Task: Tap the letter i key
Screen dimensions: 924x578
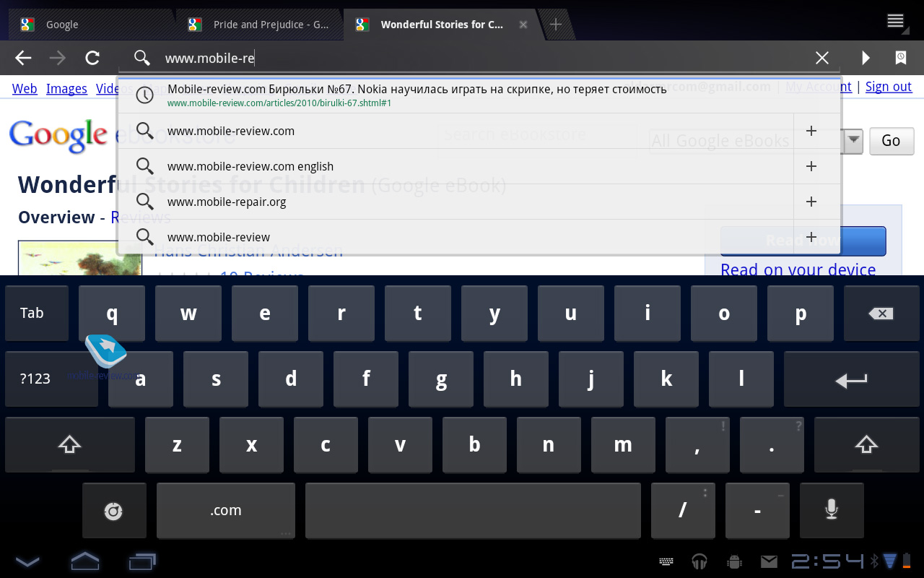Action: (648, 314)
